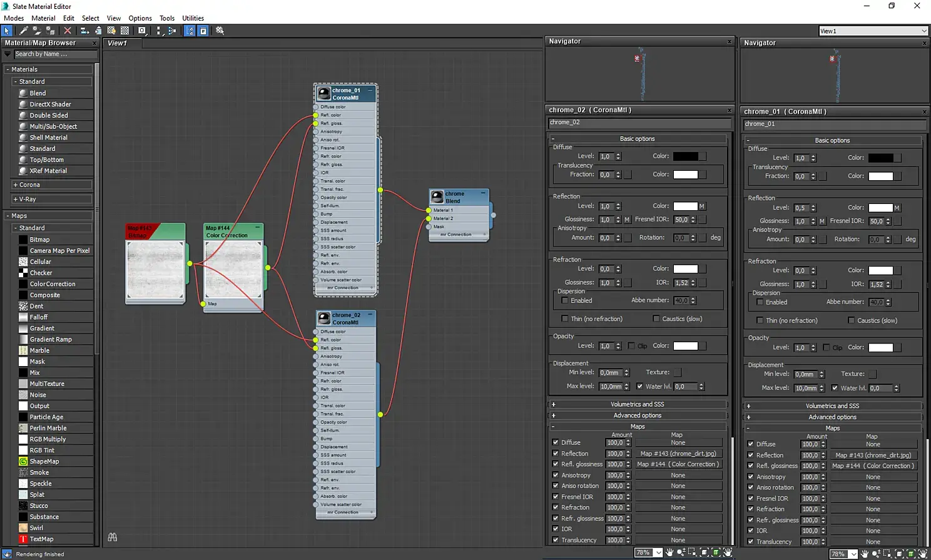Click the Delete Selected red X icon

click(x=68, y=31)
